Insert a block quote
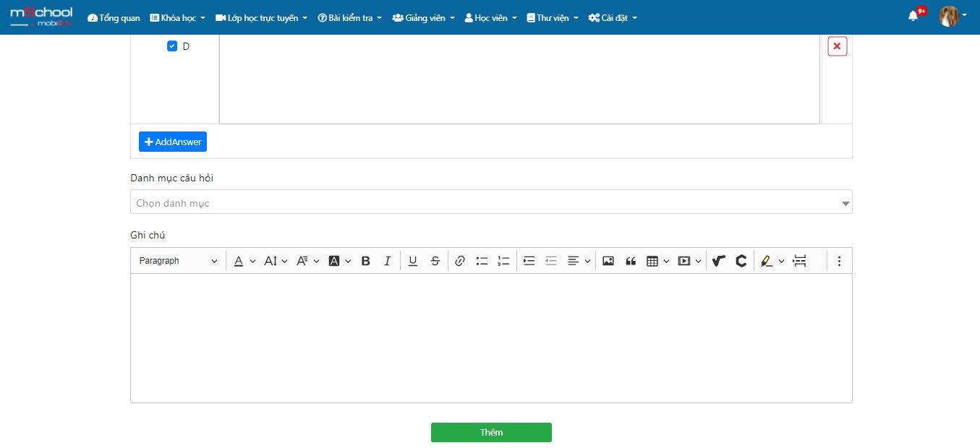980x448 pixels. tap(630, 261)
